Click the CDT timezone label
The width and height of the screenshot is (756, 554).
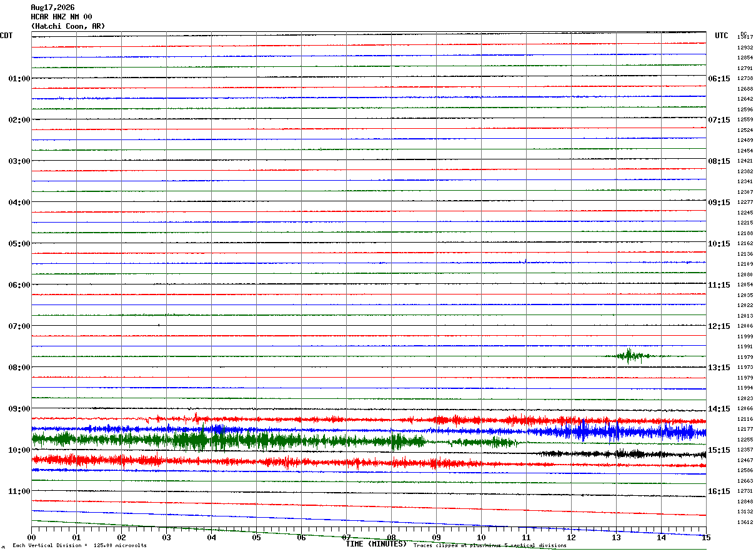tap(6, 36)
